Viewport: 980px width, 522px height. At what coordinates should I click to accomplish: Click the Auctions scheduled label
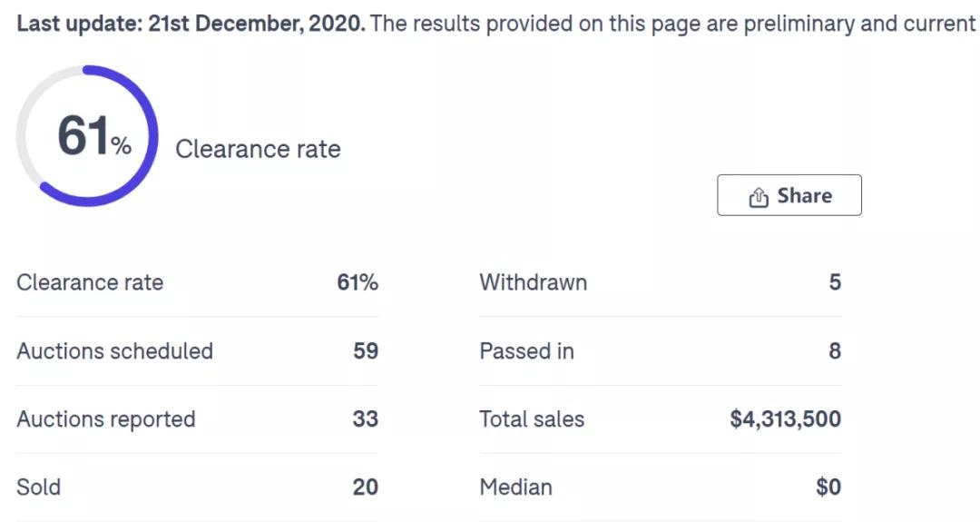115,350
